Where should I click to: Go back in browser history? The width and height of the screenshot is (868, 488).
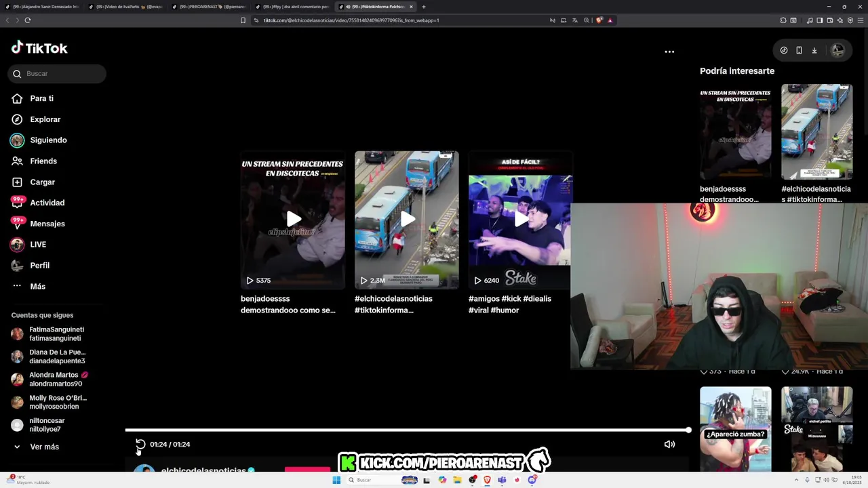(x=7, y=20)
